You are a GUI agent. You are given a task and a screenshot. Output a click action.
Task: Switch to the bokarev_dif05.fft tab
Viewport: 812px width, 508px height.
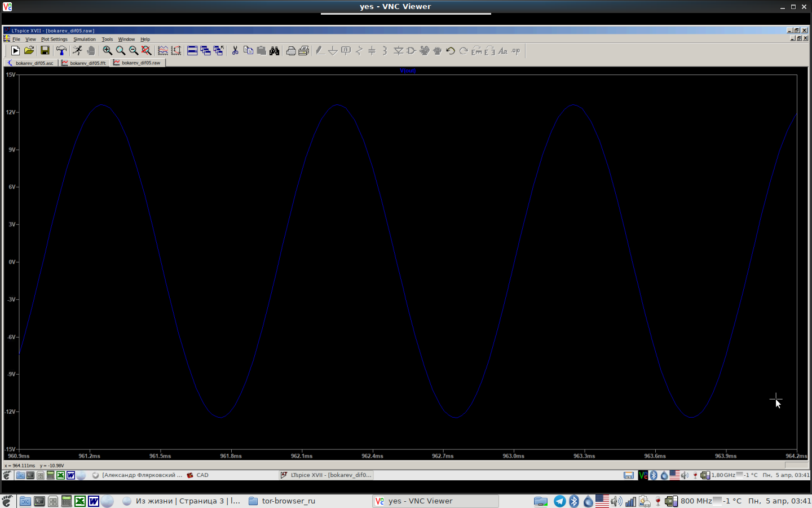tap(85, 63)
